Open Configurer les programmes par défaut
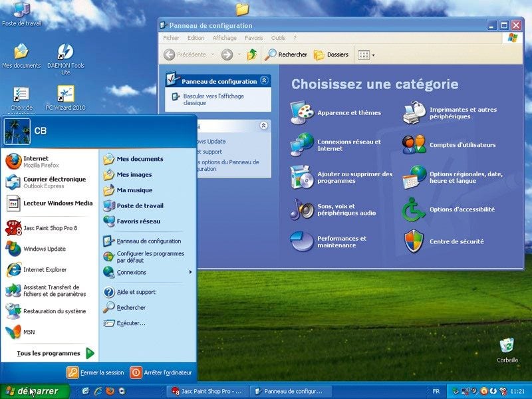532x399 pixels. tap(148, 257)
